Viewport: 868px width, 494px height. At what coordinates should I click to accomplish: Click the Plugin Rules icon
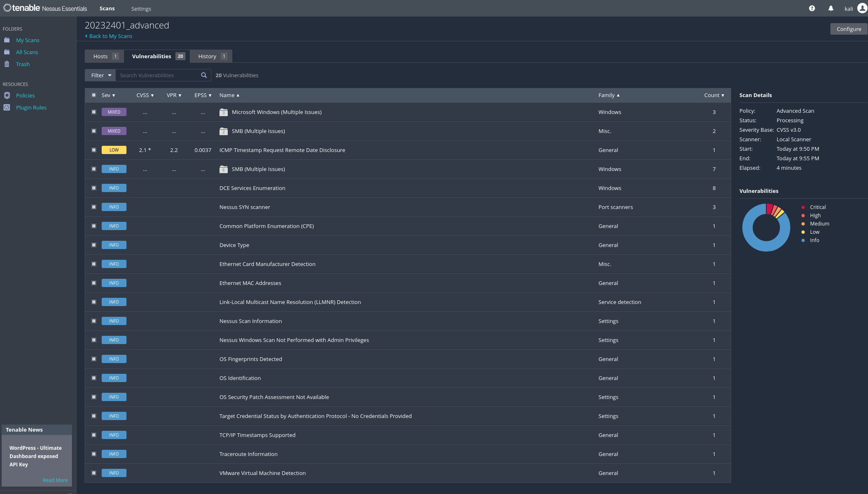pyautogui.click(x=7, y=107)
